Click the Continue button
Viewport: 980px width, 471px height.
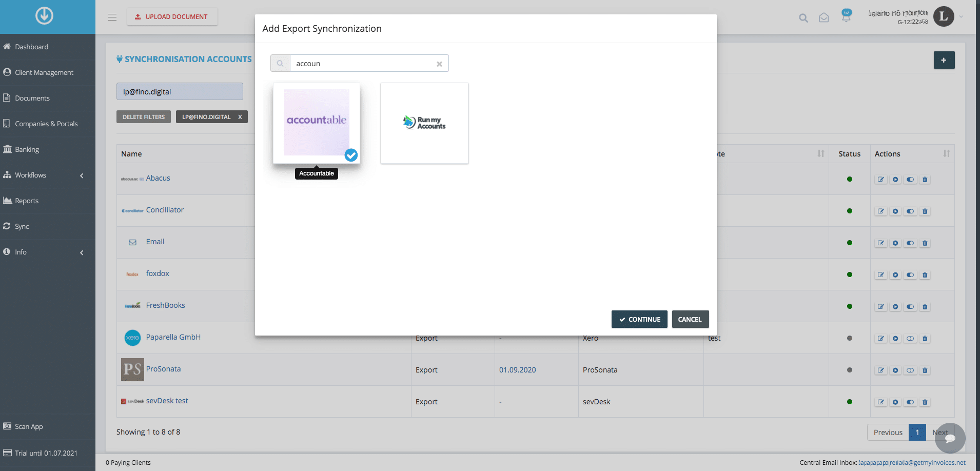639,319
